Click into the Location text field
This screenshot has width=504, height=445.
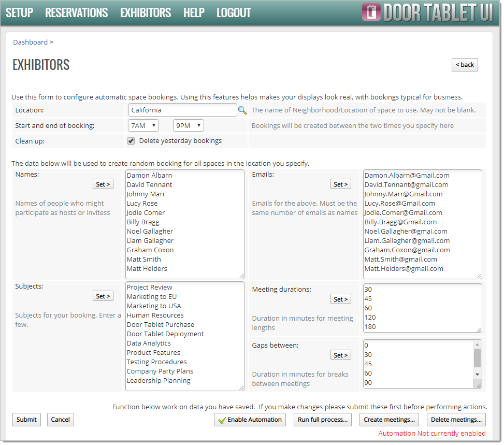point(182,110)
